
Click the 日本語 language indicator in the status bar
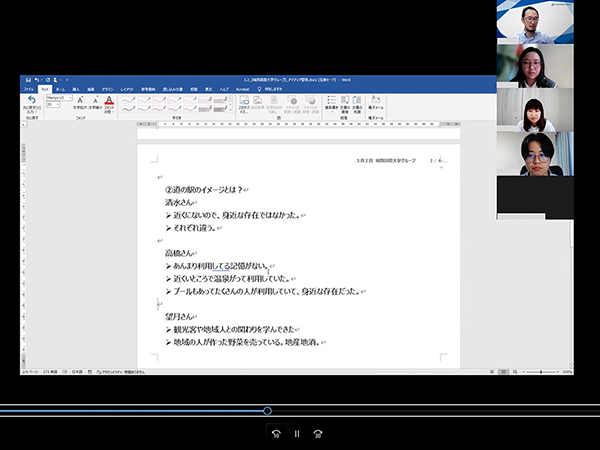point(77,372)
